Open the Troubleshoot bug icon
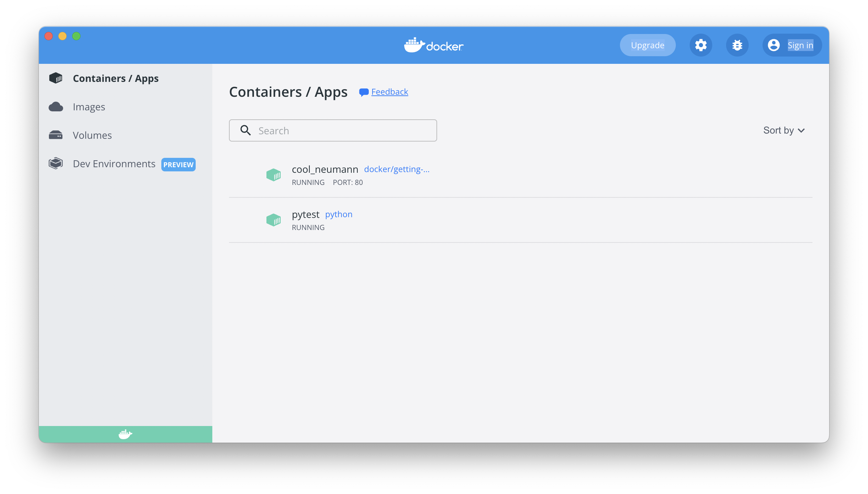868x494 pixels. pos(737,45)
